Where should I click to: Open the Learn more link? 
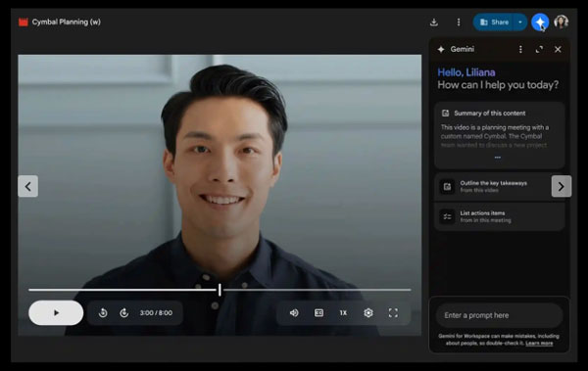point(539,344)
